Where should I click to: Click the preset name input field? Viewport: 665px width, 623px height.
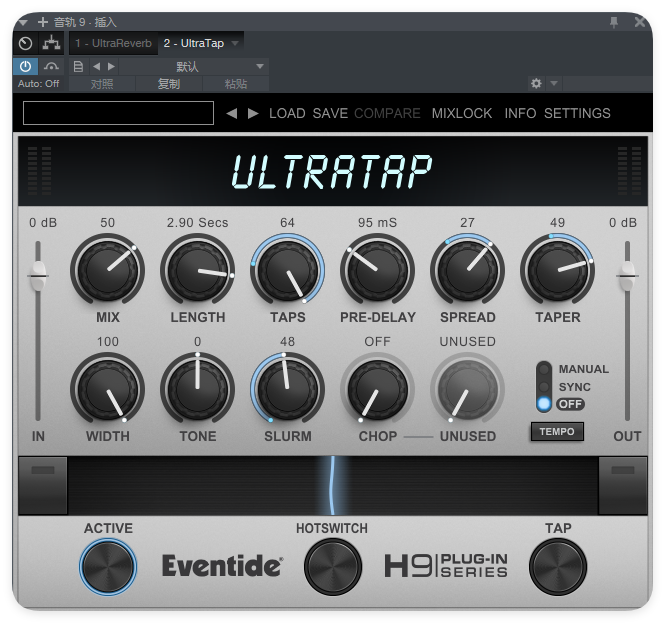pyautogui.click(x=118, y=113)
